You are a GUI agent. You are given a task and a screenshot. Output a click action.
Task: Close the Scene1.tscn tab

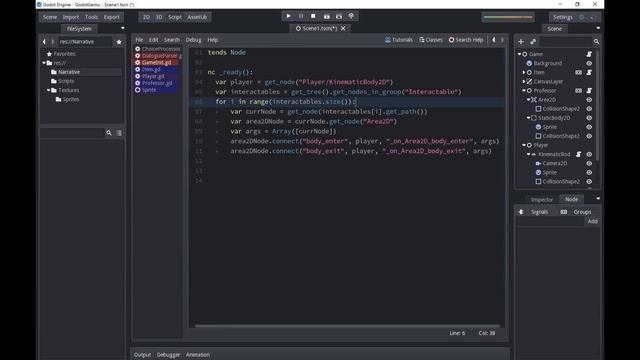[x=343, y=29]
